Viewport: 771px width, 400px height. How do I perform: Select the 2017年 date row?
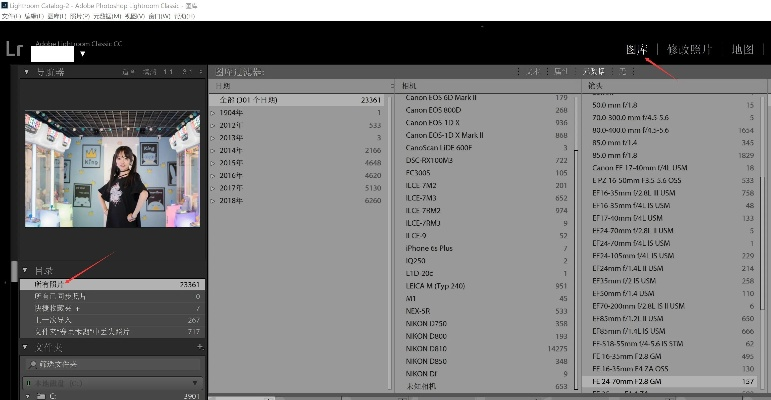[x=297, y=188]
